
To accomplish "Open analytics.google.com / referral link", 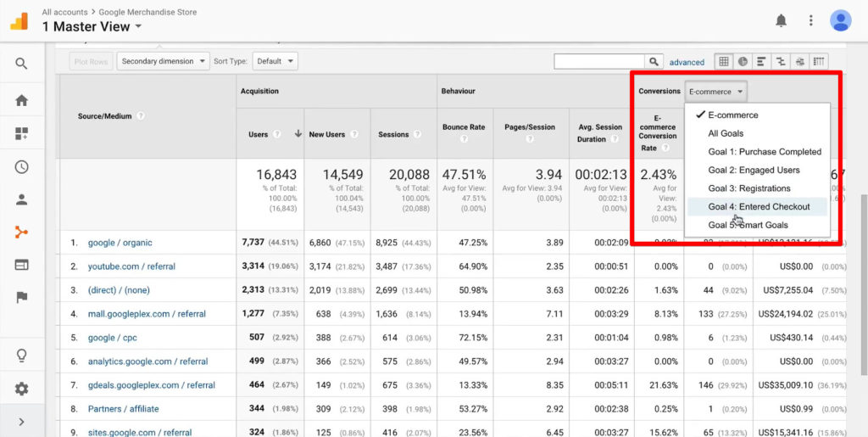I will [147, 361].
